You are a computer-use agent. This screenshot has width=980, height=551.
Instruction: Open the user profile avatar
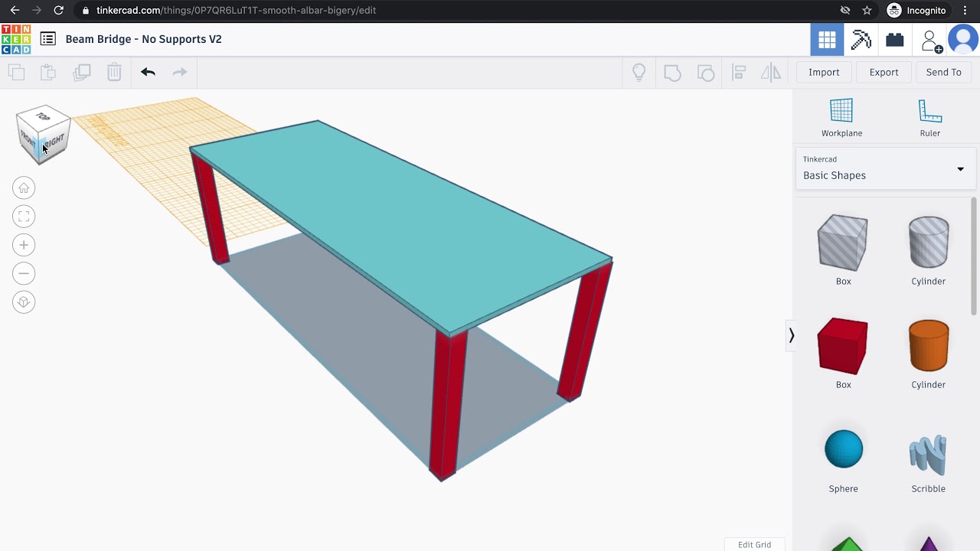coord(963,40)
